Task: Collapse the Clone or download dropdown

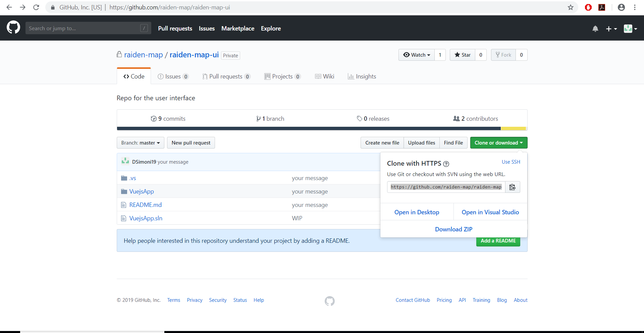Action: pyautogui.click(x=498, y=143)
